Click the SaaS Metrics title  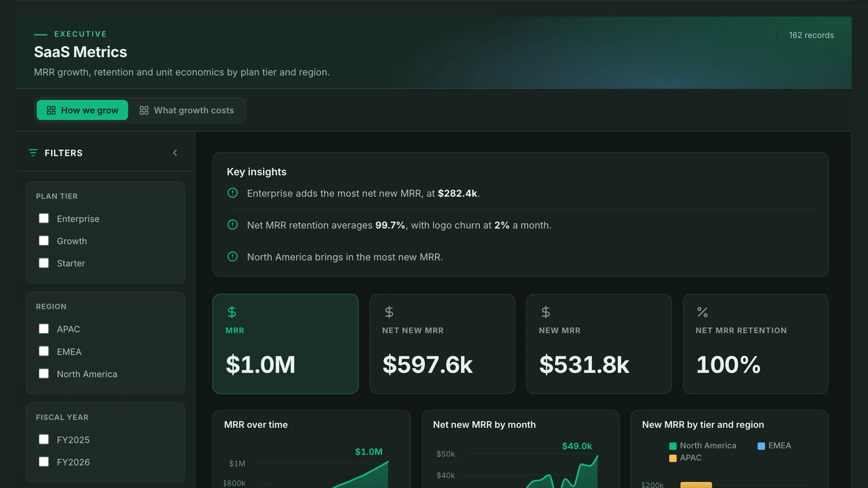81,52
